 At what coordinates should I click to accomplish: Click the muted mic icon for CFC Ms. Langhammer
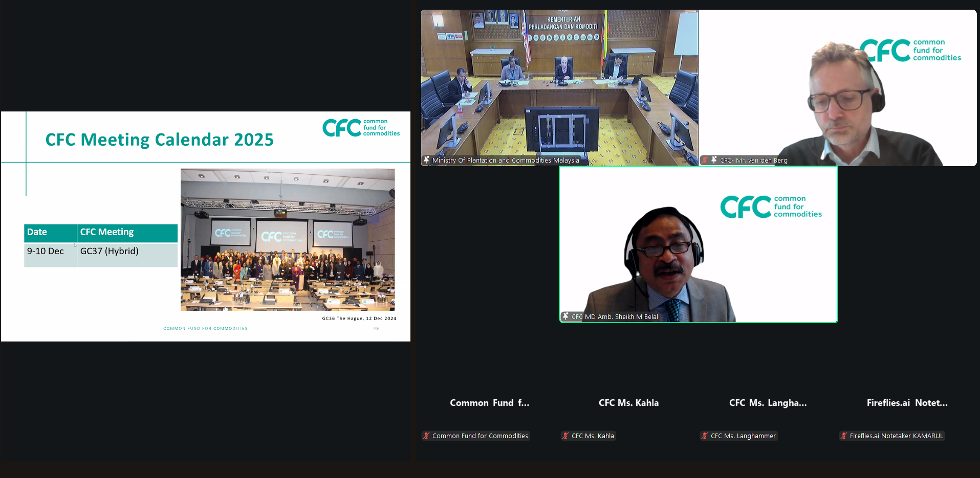[705, 436]
